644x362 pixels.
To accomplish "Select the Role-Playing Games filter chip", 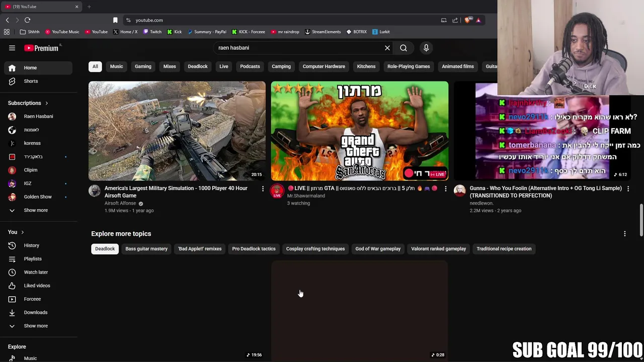I will click(409, 66).
